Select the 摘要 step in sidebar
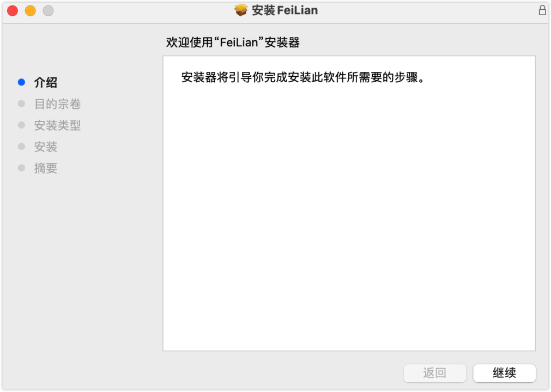 pos(45,168)
